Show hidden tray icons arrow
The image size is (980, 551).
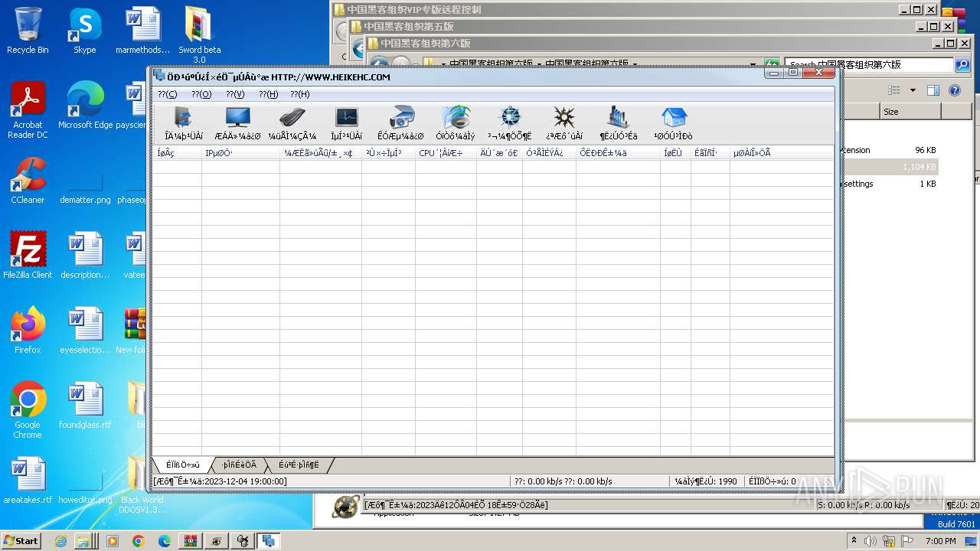854,541
